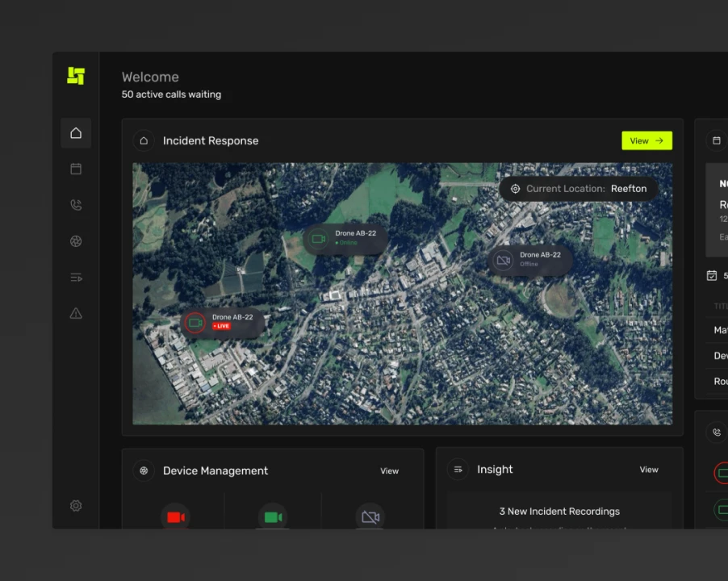The image size is (728, 581).
Task: Click the red camera device icon
Action: pyautogui.click(x=175, y=517)
